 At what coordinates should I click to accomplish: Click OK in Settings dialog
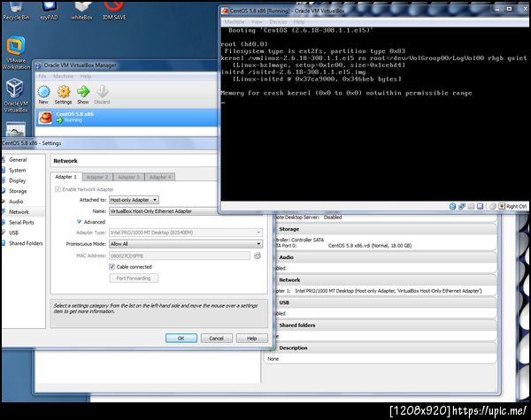pos(181,338)
